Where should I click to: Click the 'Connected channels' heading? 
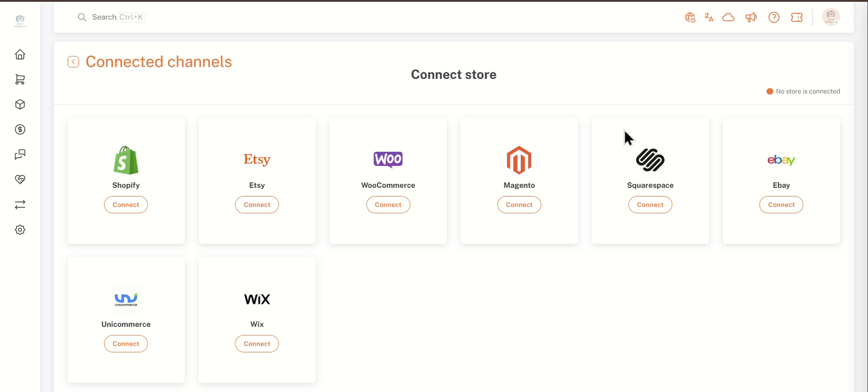(159, 62)
